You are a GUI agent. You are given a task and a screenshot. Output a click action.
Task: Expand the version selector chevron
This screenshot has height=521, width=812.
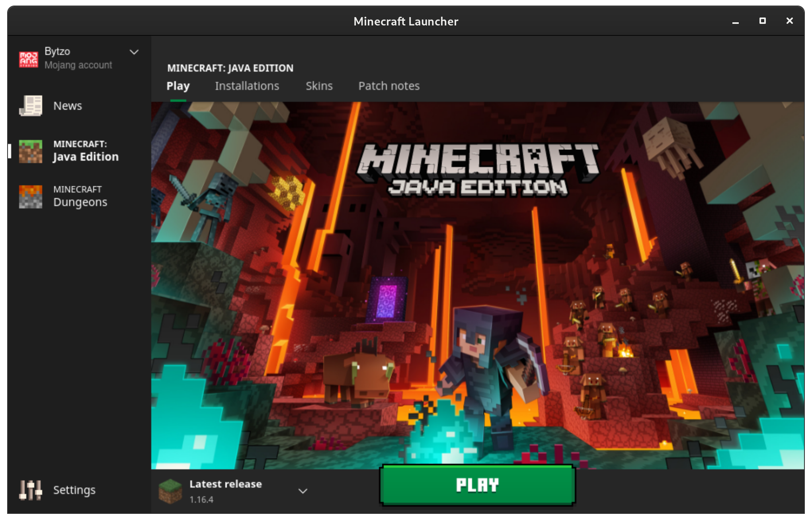coord(303,491)
